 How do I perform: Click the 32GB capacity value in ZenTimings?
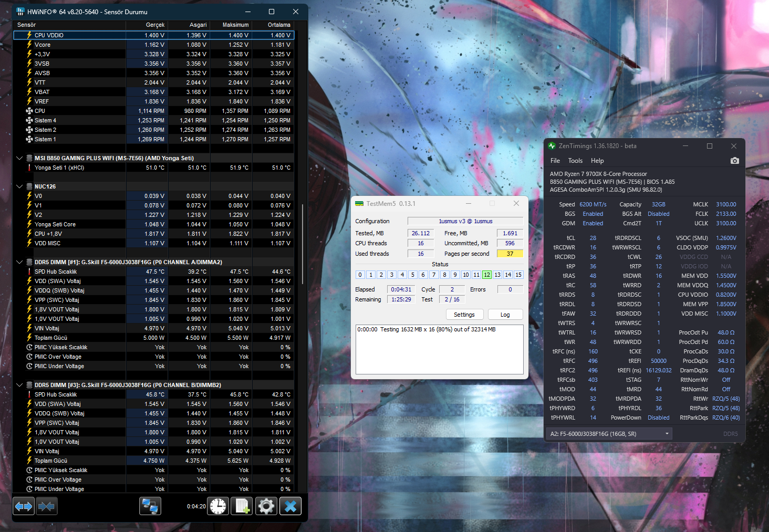pyautogui.click(x=659, y=204)
